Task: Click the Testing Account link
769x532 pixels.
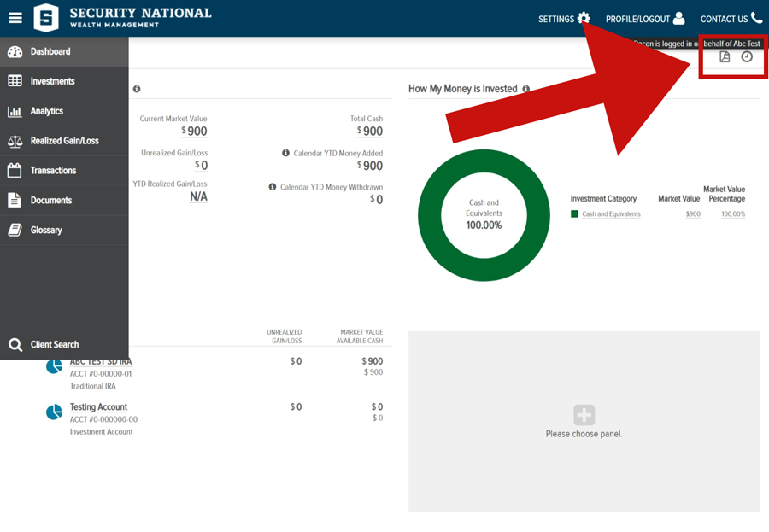Action: [x=98, y=407]
